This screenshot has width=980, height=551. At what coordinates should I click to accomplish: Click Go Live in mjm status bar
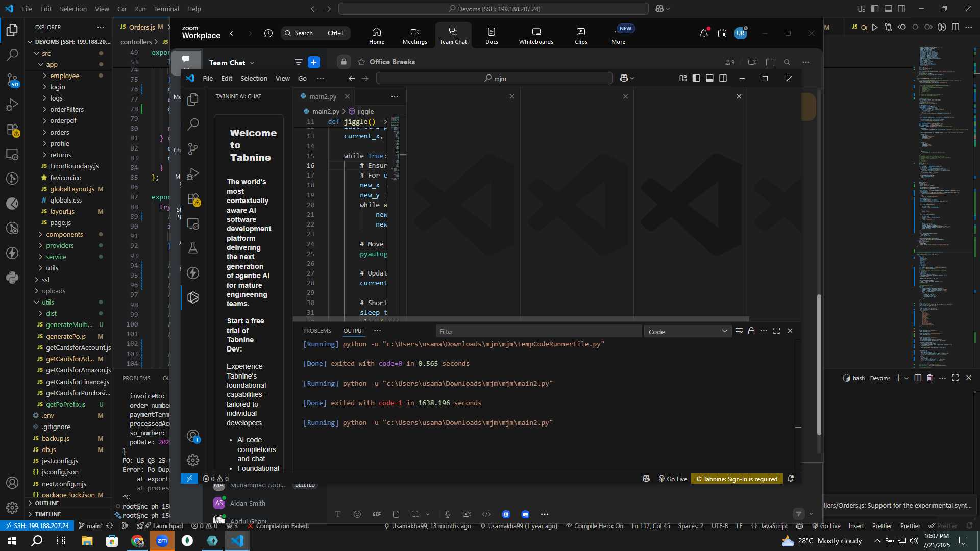pos(673,479)
